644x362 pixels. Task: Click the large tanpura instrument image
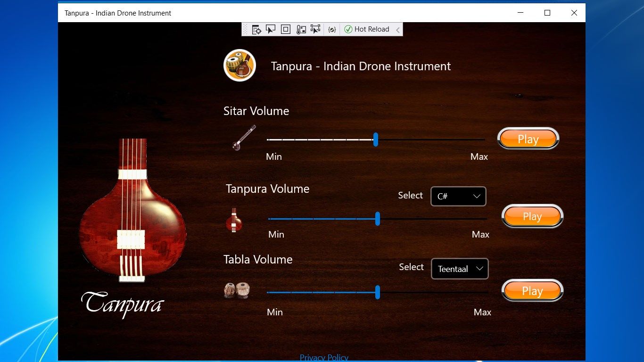tap(132, 210)
